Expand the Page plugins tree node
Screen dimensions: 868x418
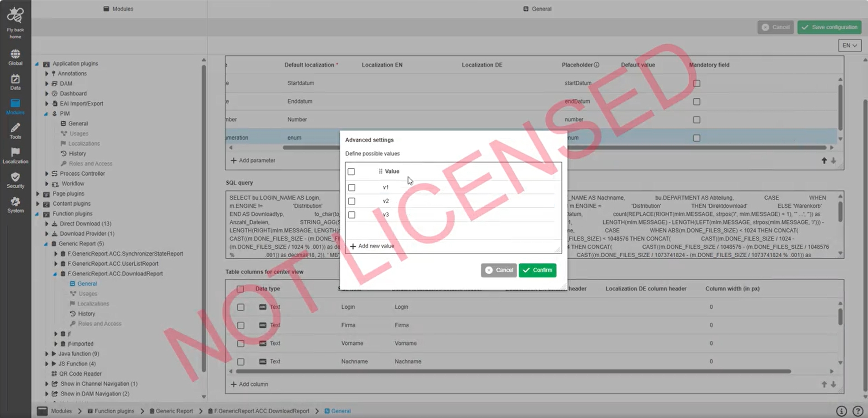38,194
